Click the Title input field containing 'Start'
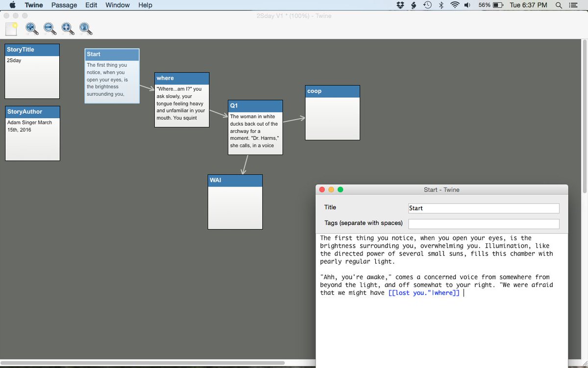The height and width of the screenshot is (368, 588). 484,208
